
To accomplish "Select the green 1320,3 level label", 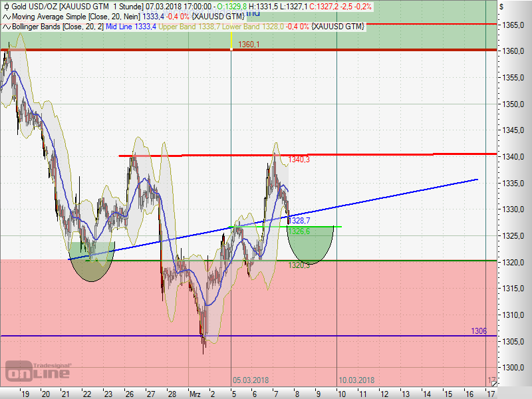I will 299,265.
